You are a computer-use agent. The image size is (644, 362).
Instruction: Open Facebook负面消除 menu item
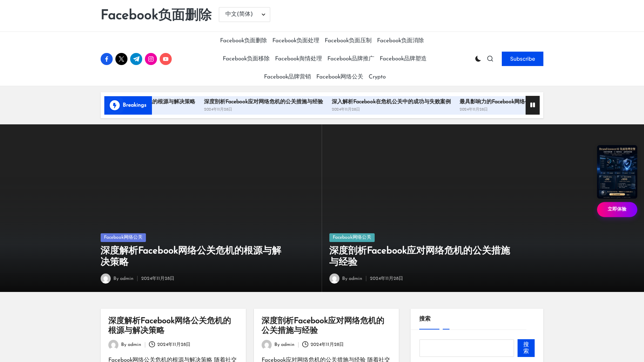click(x=400, y=41)
